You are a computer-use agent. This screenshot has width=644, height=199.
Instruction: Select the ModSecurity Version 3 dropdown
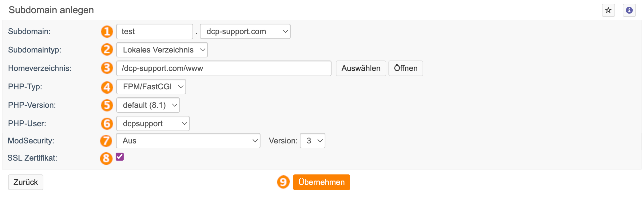coord(312,141)
